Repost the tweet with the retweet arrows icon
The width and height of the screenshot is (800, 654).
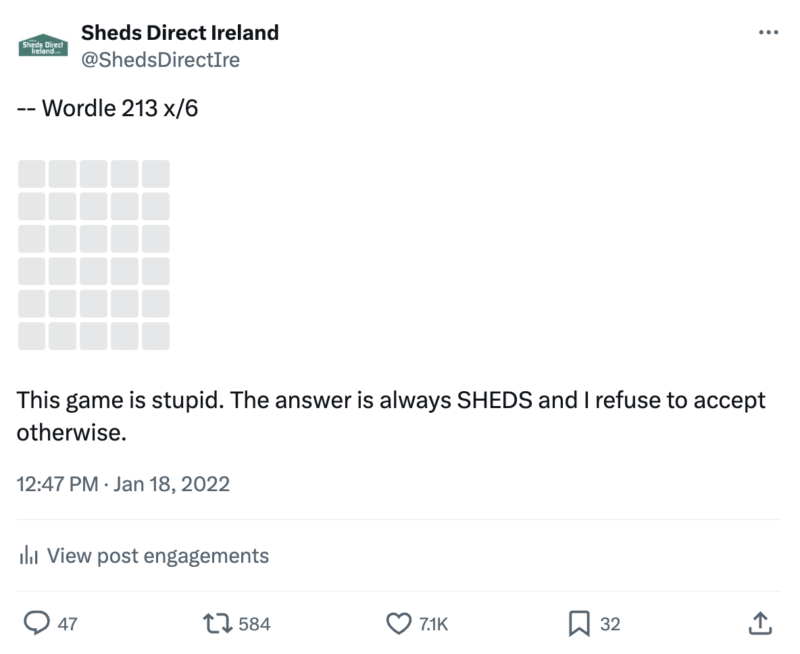click(x=216, y=623)
